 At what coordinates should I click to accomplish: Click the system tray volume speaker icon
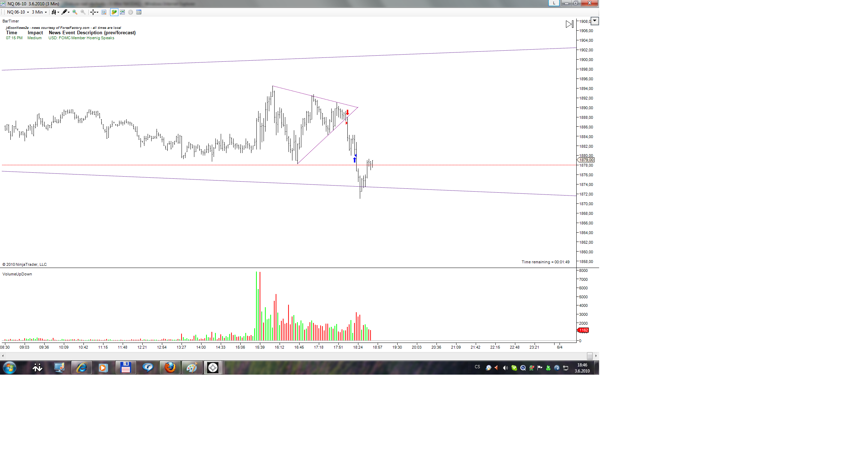pyautogui.click(x=505, y=368)
